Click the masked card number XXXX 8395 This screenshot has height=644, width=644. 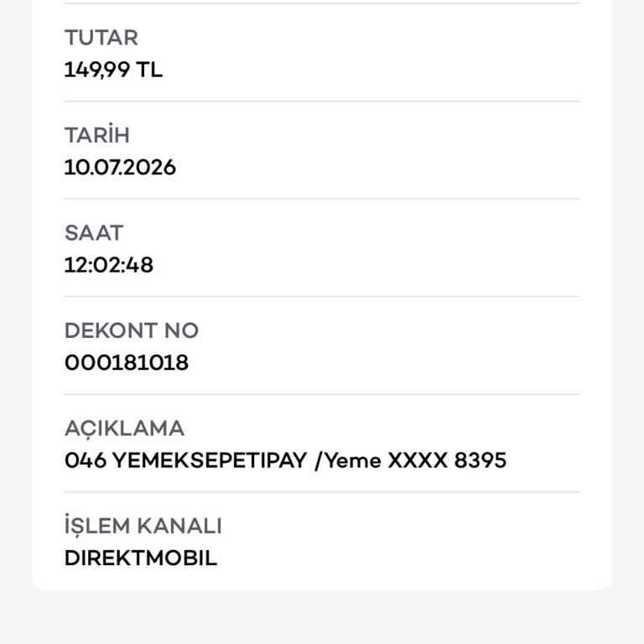pyautogui.click(x=447, y=460)
